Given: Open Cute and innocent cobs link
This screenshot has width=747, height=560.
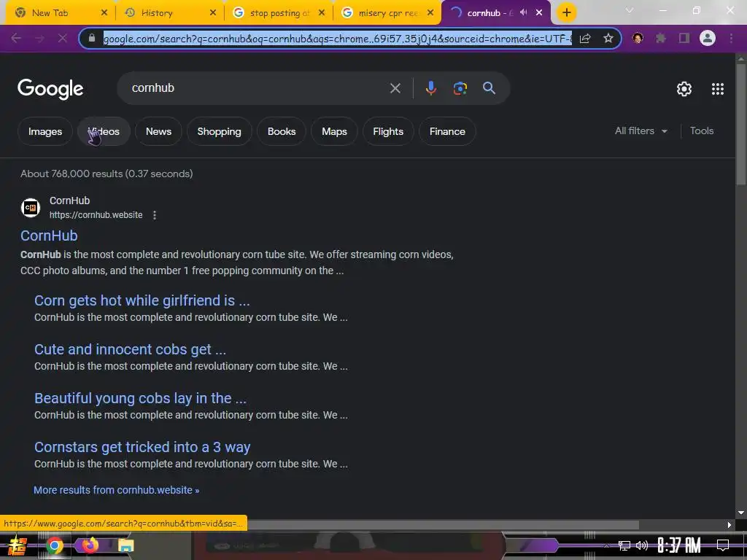Looking at the screenshot, I should coord(130,349).
